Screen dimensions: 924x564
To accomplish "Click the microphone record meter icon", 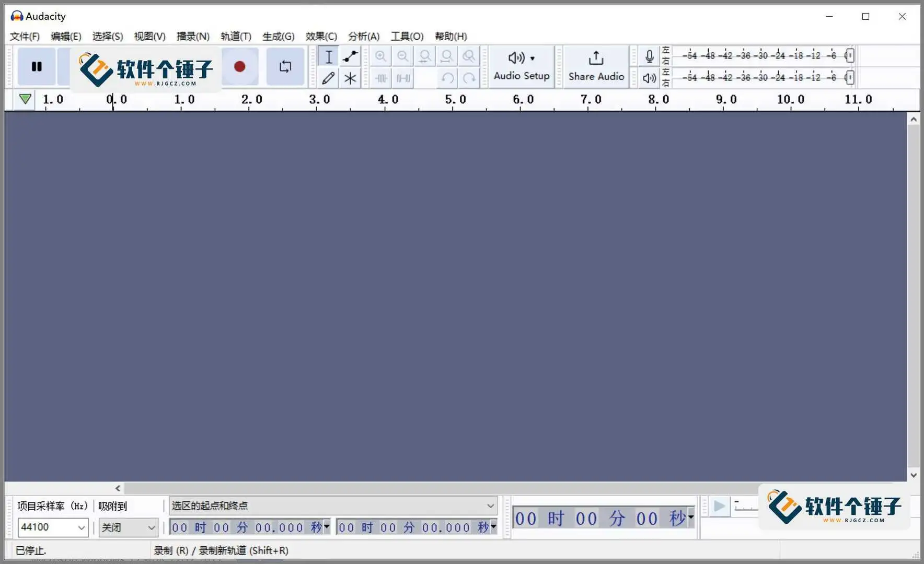I will click(650, 56).
